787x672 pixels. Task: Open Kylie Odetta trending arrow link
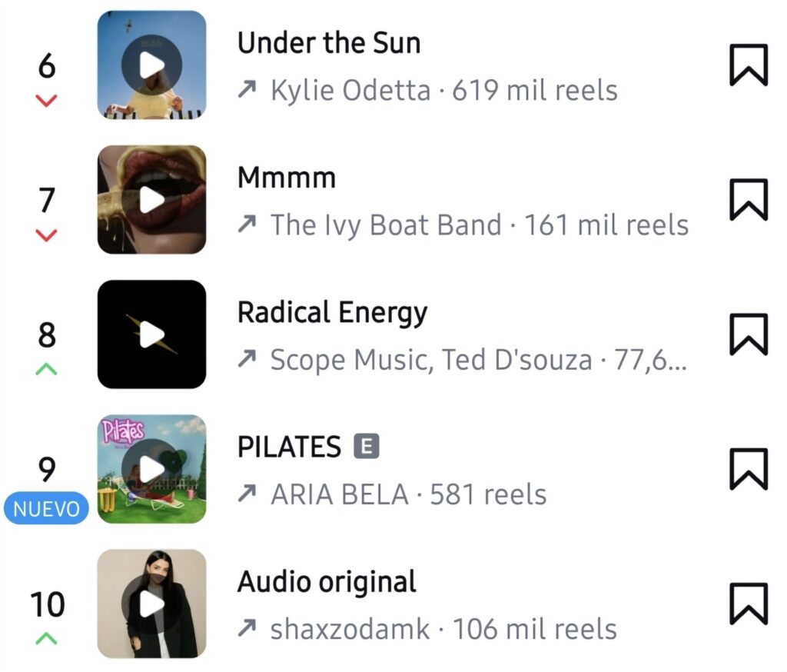pos(247,90)
